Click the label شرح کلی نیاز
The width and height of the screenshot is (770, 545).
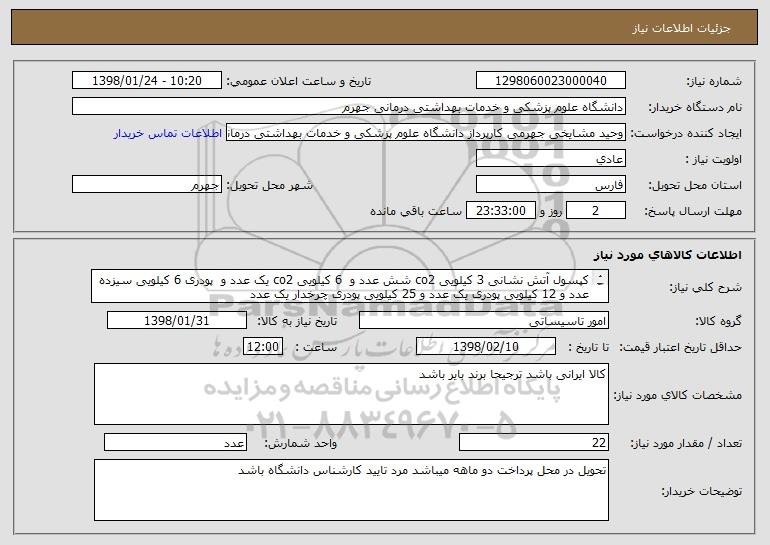point(706,287)
